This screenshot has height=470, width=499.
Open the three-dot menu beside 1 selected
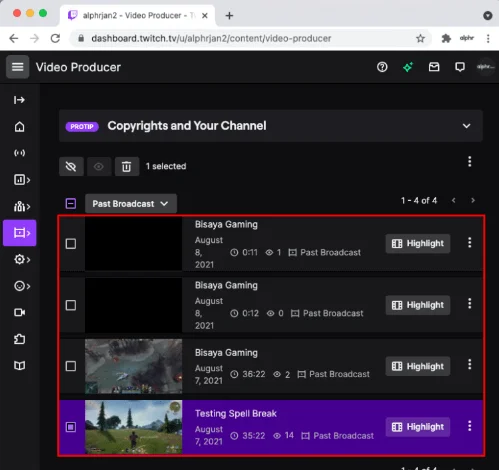470,162
